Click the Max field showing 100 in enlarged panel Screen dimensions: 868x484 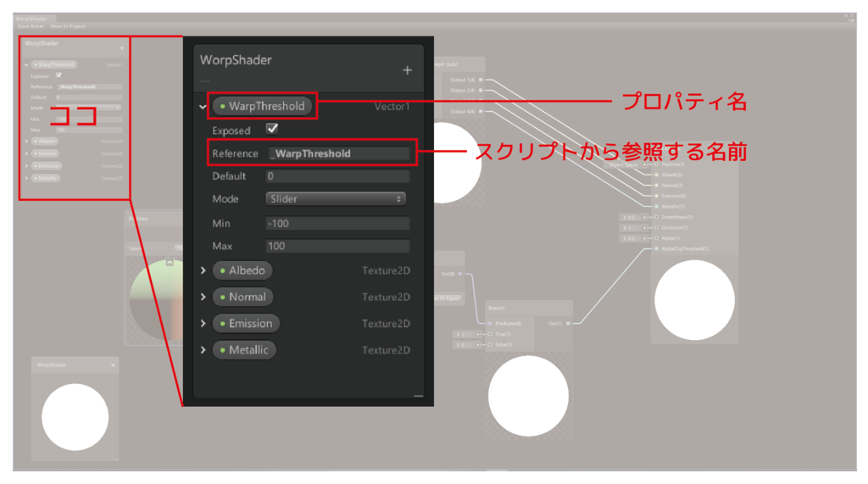[x=338, y=246]
